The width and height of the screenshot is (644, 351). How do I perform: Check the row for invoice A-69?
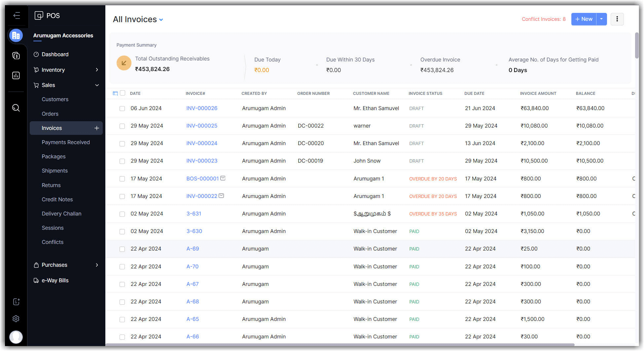point(122,249)
